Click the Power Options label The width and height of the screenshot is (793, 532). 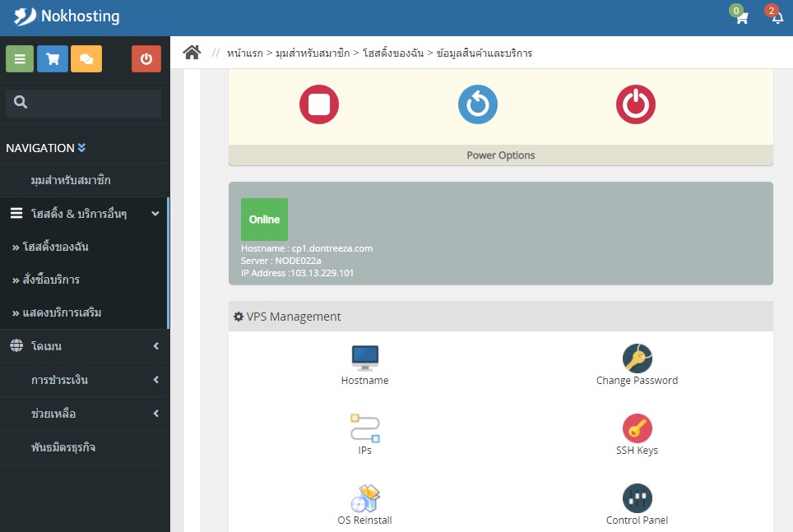click(x=501, y=155)
